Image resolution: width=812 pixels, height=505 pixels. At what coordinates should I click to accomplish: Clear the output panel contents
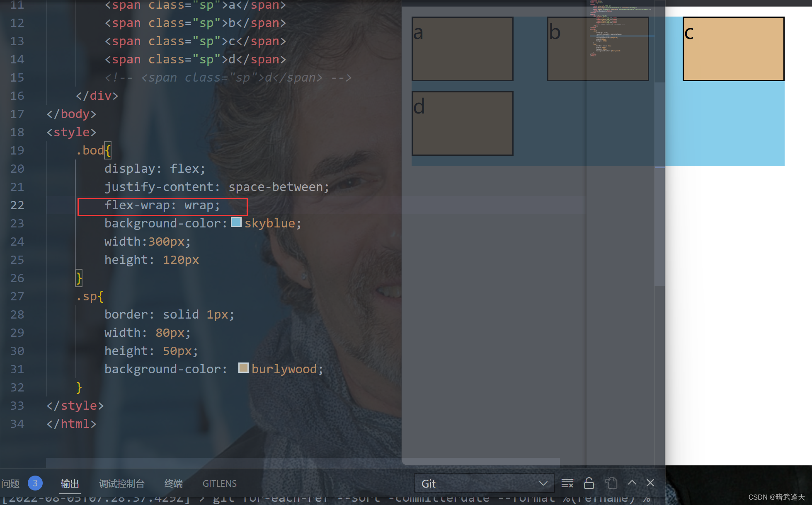(x=567, y=483)
